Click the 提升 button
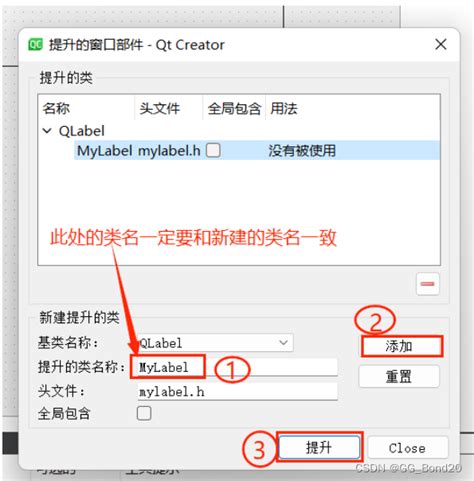Image resolution: width=474 pixels, height=481 pixels. coord(319,447)
